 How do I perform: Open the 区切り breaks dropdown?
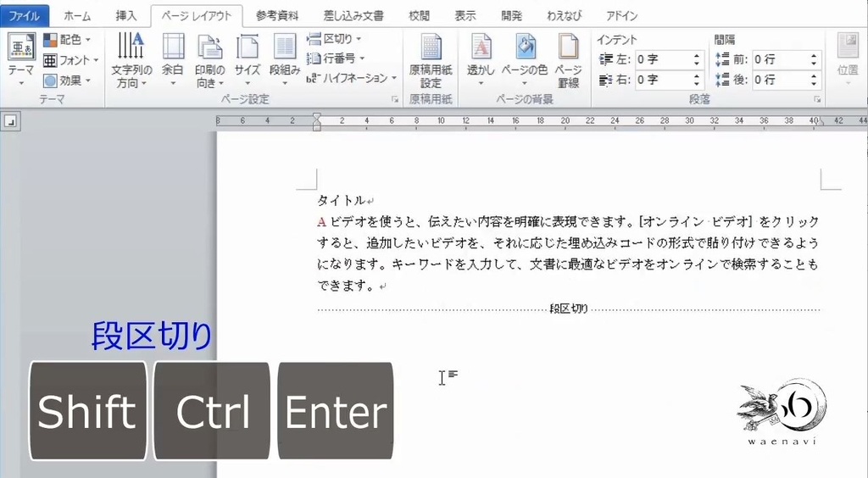[x=334, y=39]
